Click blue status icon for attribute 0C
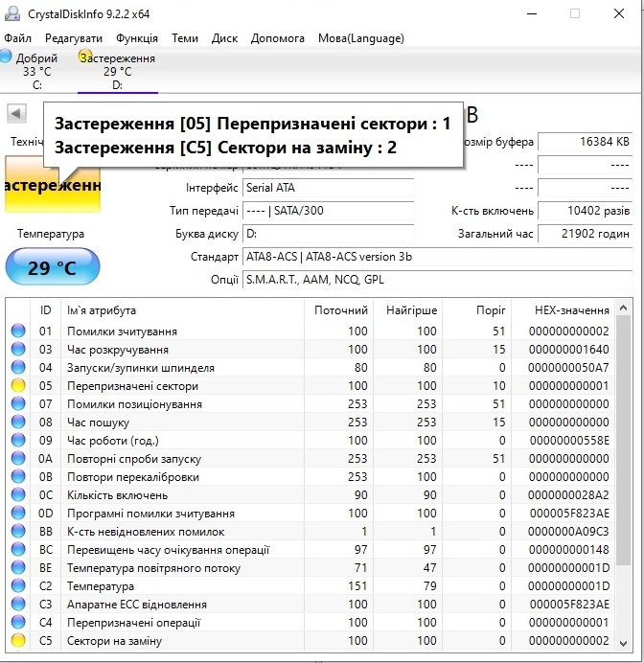The height and width of the screenshot is (663, 644). (x=18, y=494)
